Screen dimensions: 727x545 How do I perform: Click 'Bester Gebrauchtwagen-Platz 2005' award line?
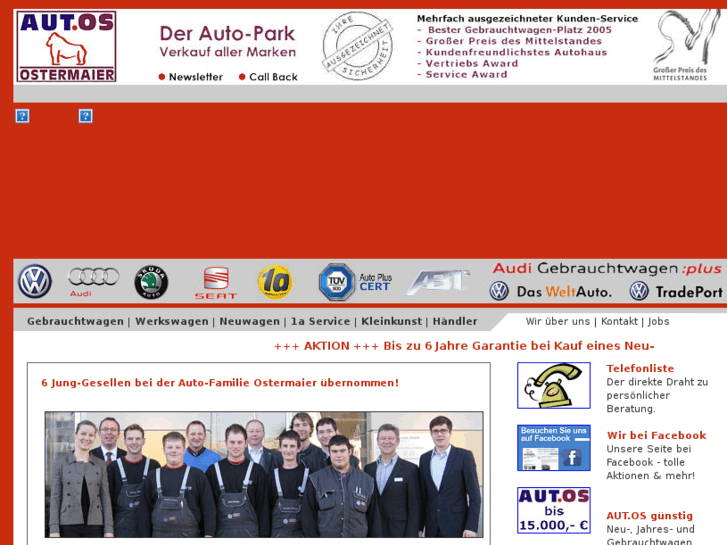[519, 30]
